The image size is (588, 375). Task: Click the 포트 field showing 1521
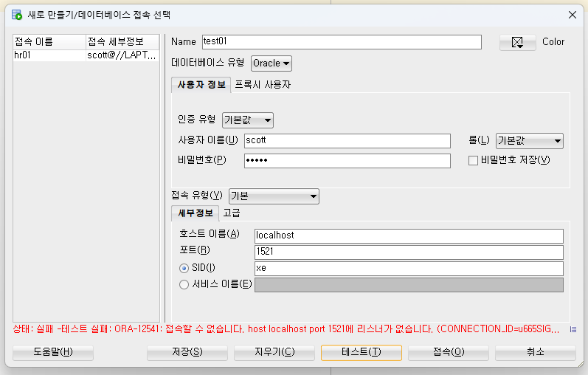pyautogui.click(x=409, y=252)
